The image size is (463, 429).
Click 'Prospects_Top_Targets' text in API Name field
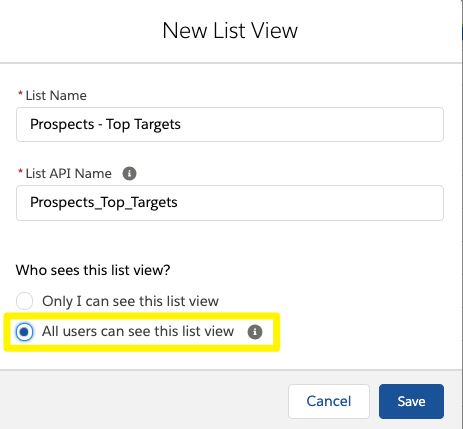point(104,203)
